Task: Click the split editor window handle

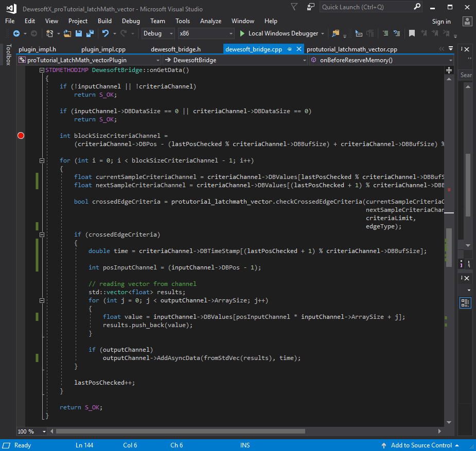Action: 449,70
